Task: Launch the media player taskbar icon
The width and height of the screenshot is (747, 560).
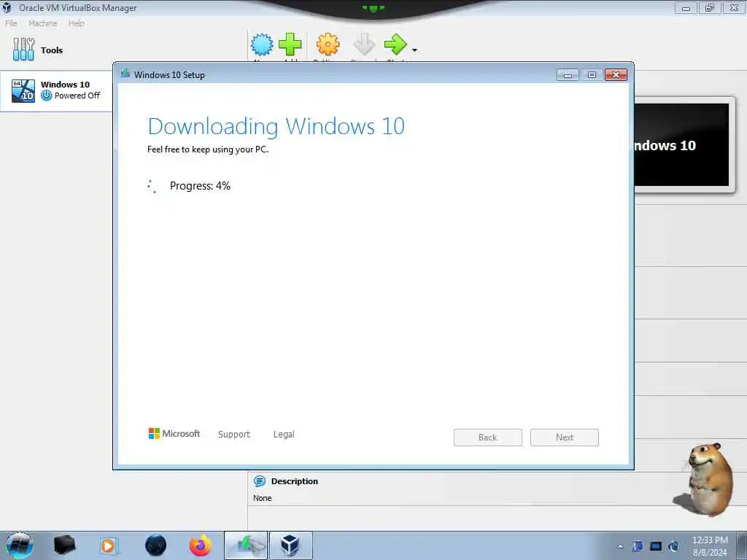Action: (x=108, y=545)
